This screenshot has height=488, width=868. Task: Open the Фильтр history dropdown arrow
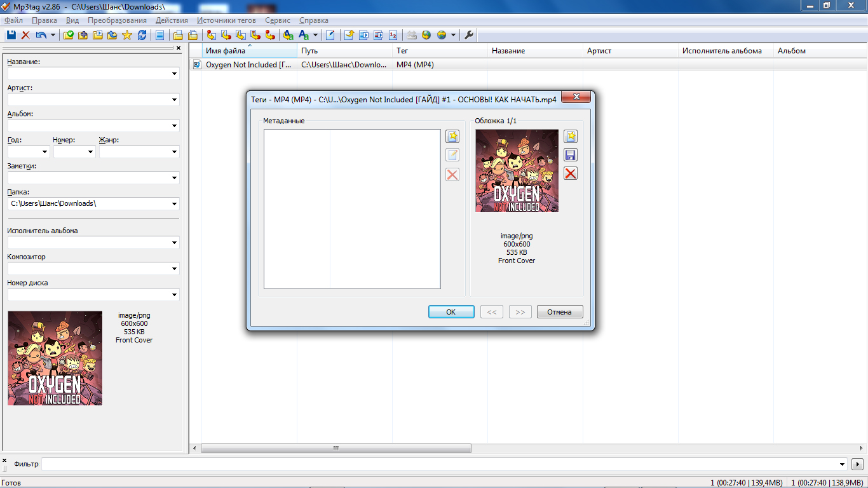(x=843, y=464)
